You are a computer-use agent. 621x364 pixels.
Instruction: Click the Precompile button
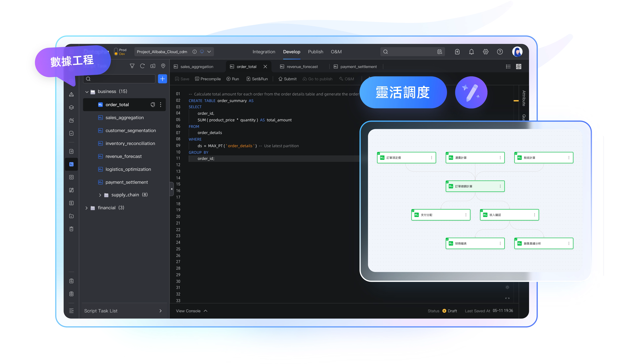click(208, 79)
